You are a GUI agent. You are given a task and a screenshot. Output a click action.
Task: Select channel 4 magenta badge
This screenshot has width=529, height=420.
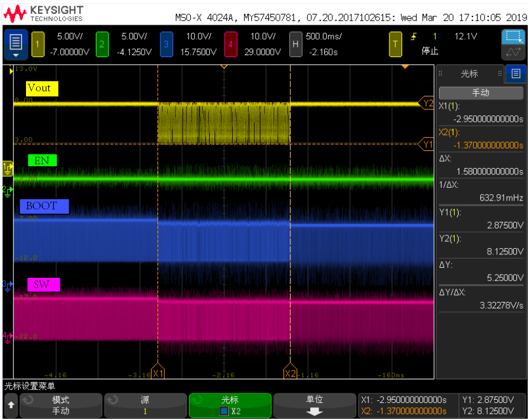[230, 44]
